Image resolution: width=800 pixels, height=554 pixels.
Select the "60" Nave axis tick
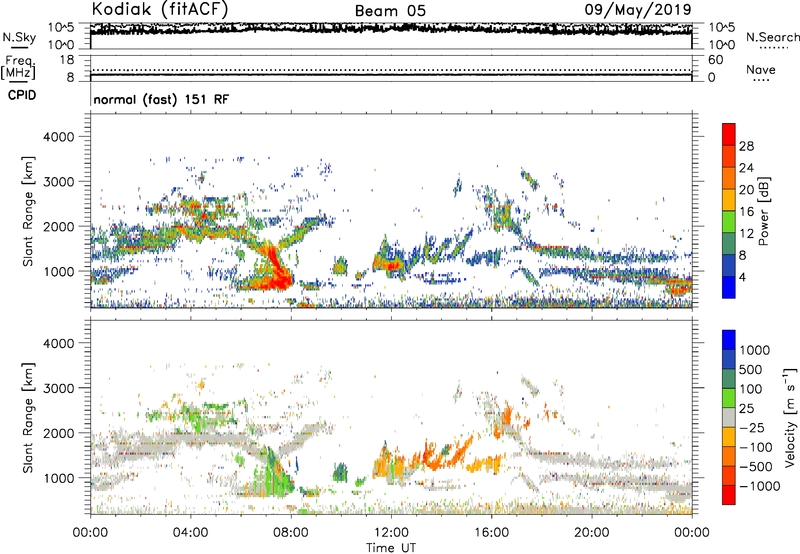(x=715, y=60)
